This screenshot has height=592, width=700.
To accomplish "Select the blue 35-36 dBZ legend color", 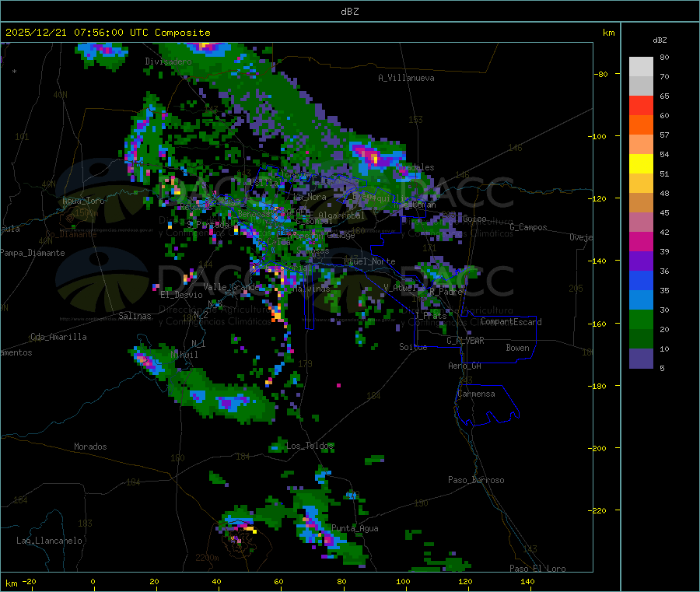I will (x=641, y=280).
